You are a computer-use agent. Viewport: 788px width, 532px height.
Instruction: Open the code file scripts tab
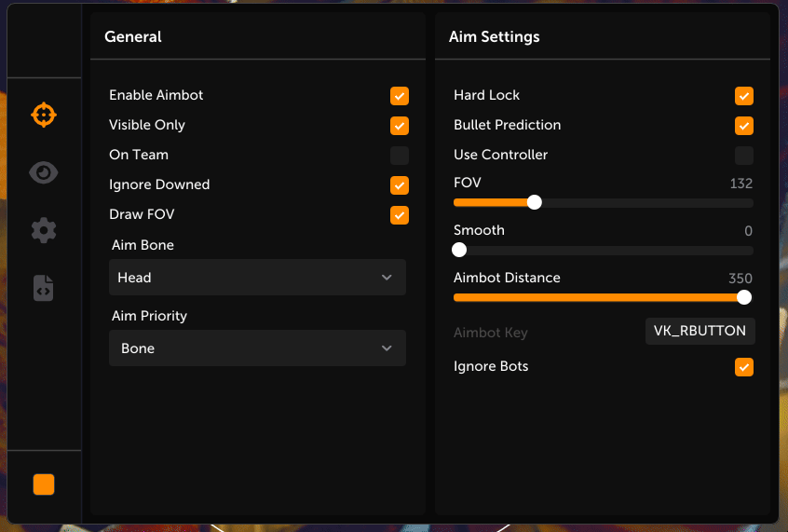tap(44, 288)
